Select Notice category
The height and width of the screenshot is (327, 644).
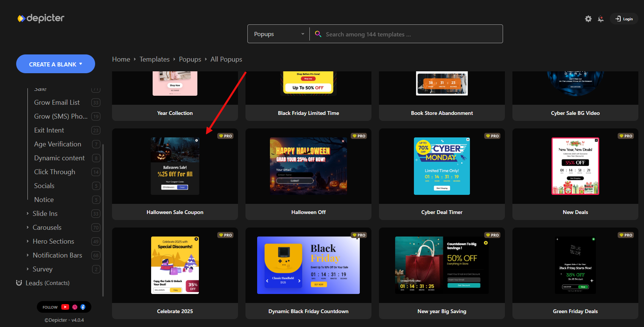(44, 200)
